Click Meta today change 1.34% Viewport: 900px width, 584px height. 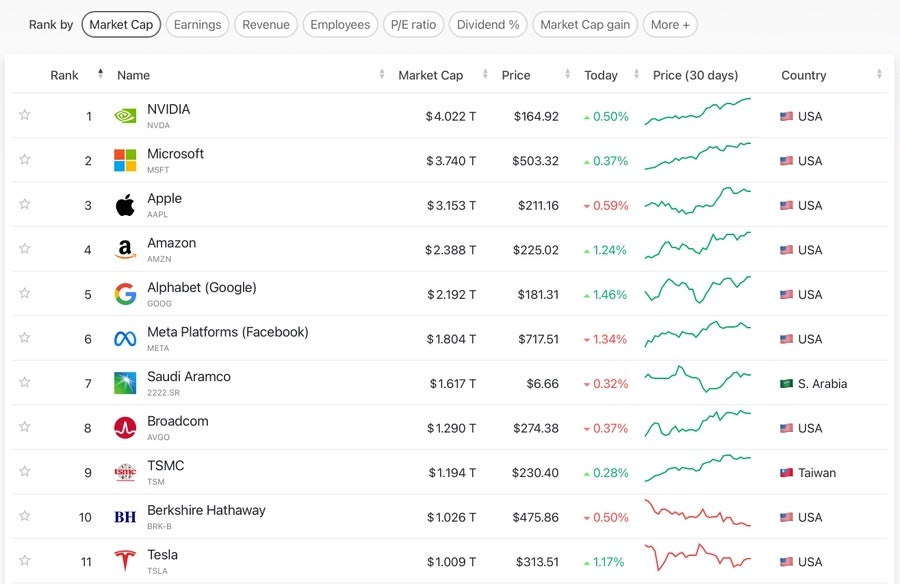(606, 339)
